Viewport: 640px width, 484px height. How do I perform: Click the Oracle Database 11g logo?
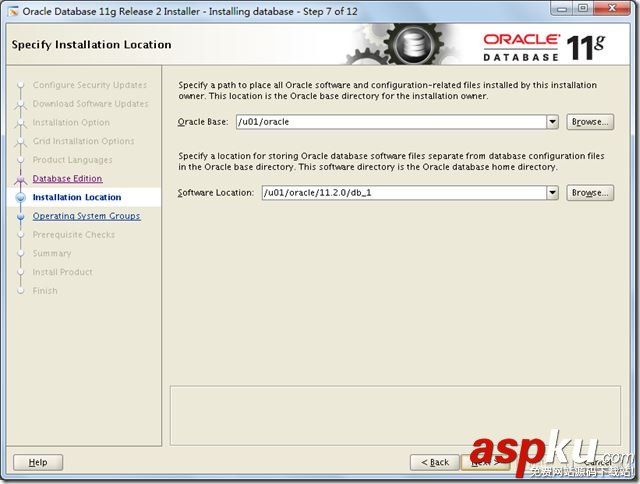coord(544,47)
